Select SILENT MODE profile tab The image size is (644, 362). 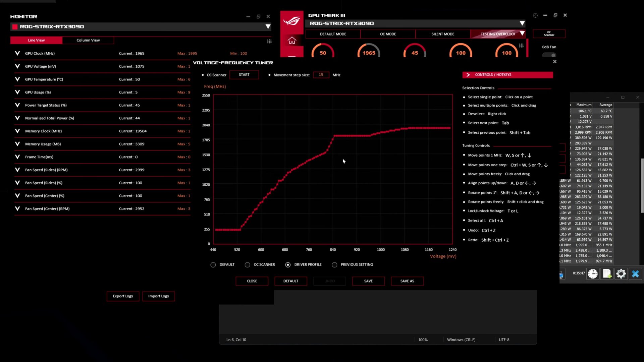click(x=442, y=34)
